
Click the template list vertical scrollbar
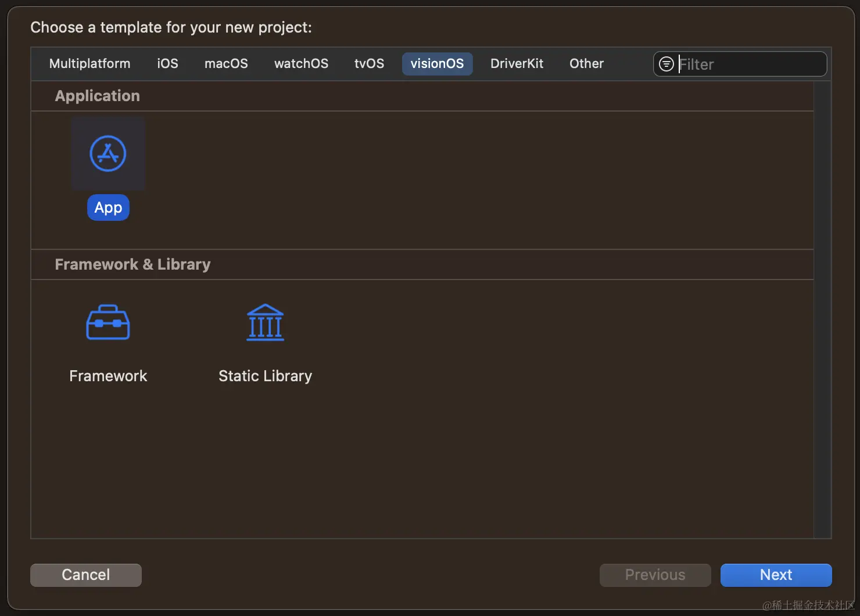click(x=822, y=310)
